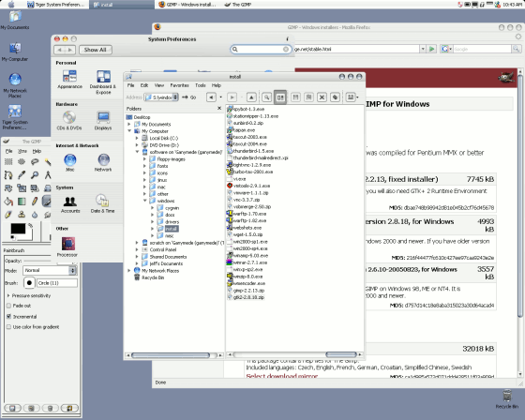Select the drivers folder in tree
The width and height of the screenshot is (525, 420).
click(169, 222)
